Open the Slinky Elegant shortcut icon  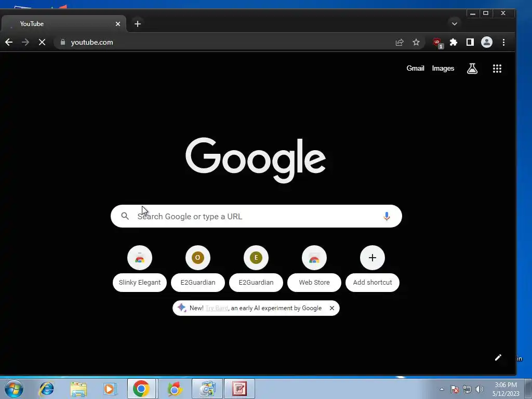tap(140, 258)
